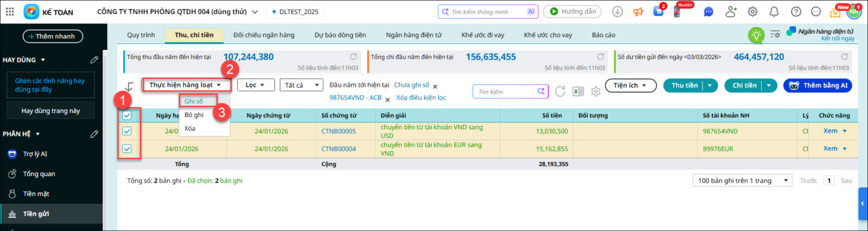The width and height of the screenshot is (868, 231).
Task: Switch to the Đối chiếu ngân hàng tab
Action: point(264,35)
